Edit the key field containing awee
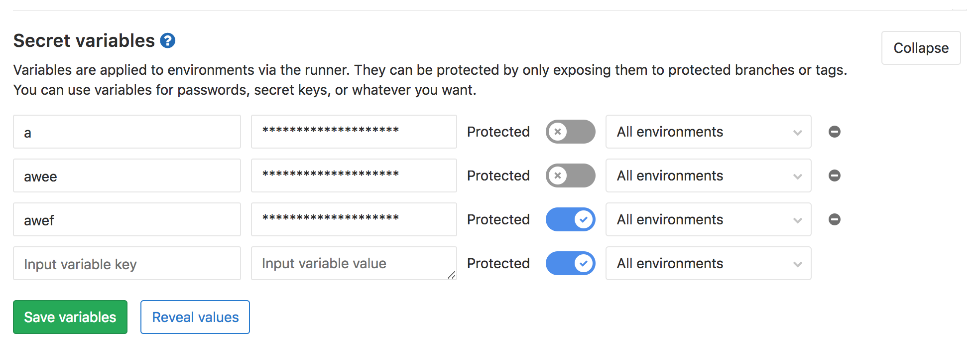 pyautogui.click(x=127, y=175)
